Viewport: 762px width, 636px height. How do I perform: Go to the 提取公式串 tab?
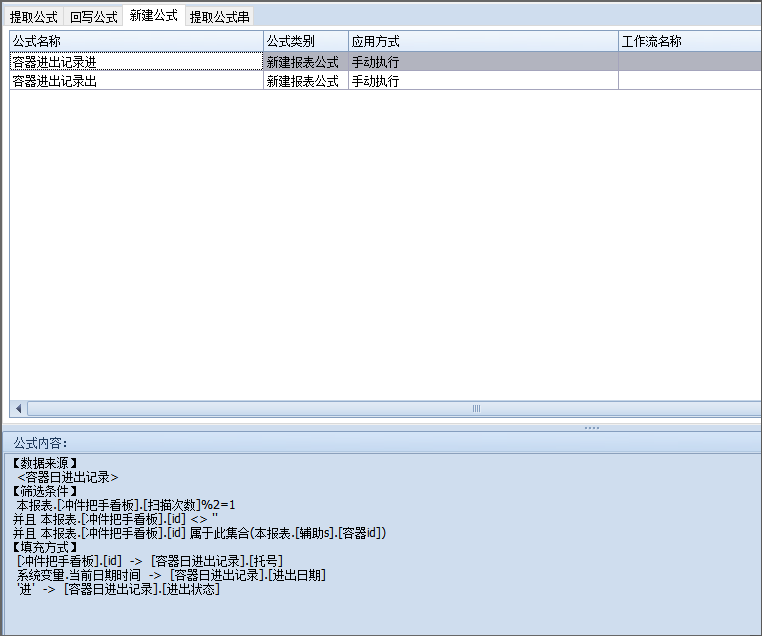click(219, 17)
